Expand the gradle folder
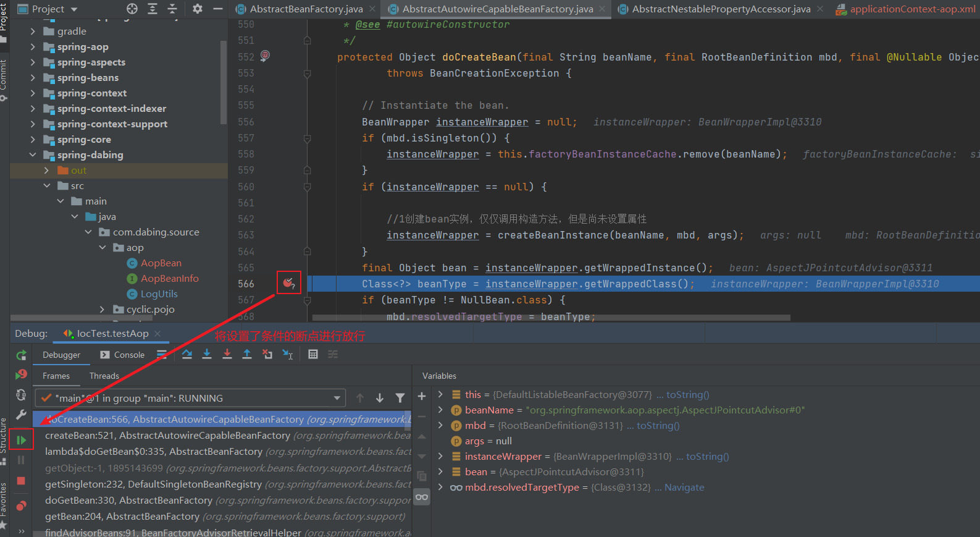The image size is (980, 537). (33, 31)
